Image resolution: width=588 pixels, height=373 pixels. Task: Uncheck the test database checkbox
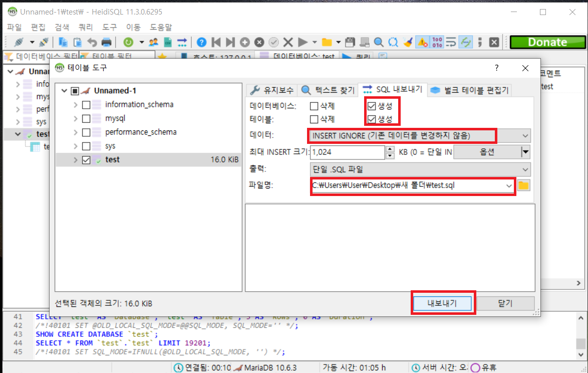[x=86, y=160]
